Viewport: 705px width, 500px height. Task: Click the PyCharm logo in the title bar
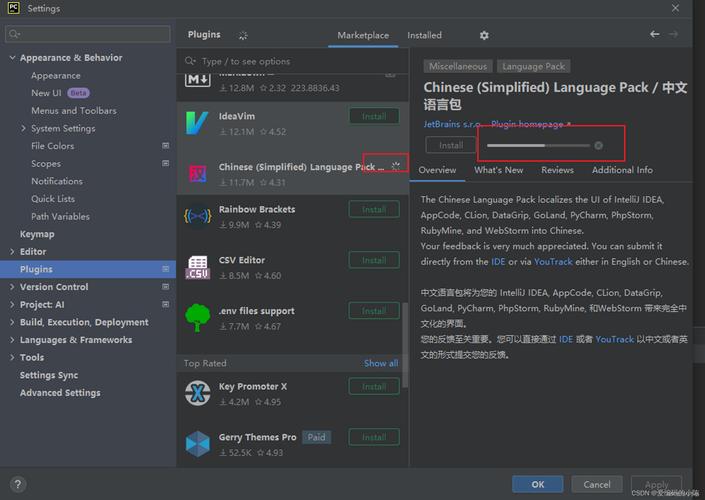13,8
